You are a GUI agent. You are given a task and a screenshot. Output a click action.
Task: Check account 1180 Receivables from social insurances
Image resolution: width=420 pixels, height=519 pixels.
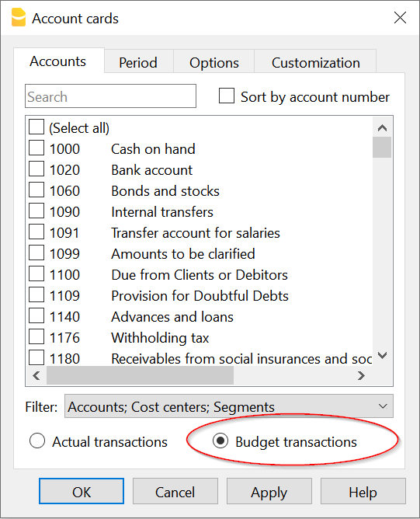click(36, 357)
